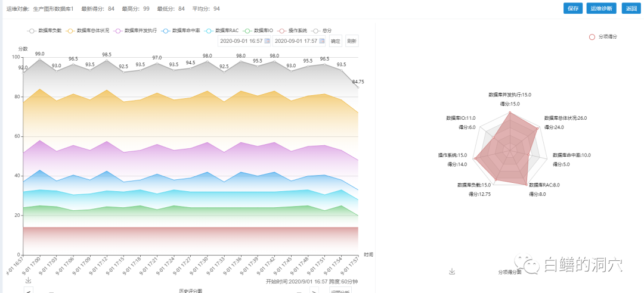Image resolution: width=644 pixels, height=293 pixels.
Task: Select the 84.75 final data point label
Action: 358,82
